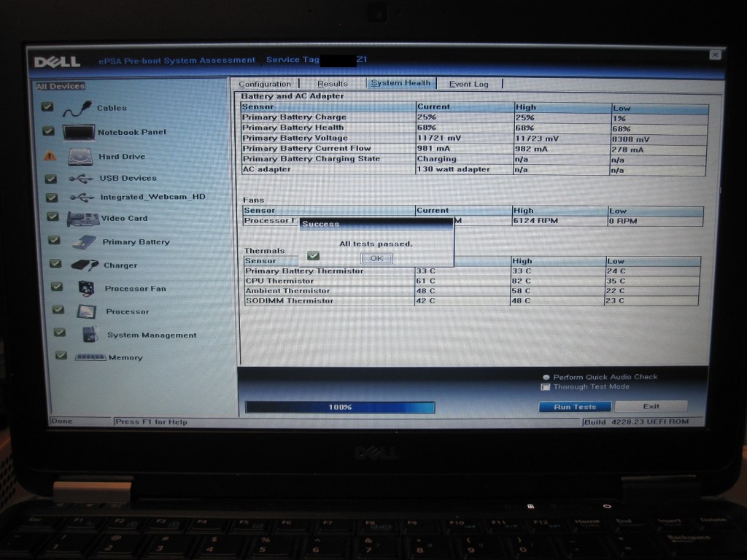Viewport: 747px width, 560px height.
Task: Toggle the Integrated_Webcam_HD checkbox
Action: (x=52, y=197)
